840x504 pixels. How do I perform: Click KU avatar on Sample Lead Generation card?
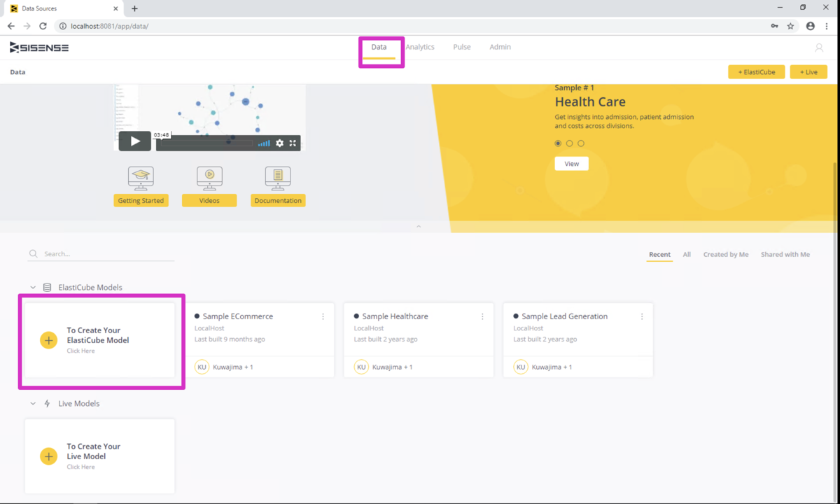click(521, 367)
